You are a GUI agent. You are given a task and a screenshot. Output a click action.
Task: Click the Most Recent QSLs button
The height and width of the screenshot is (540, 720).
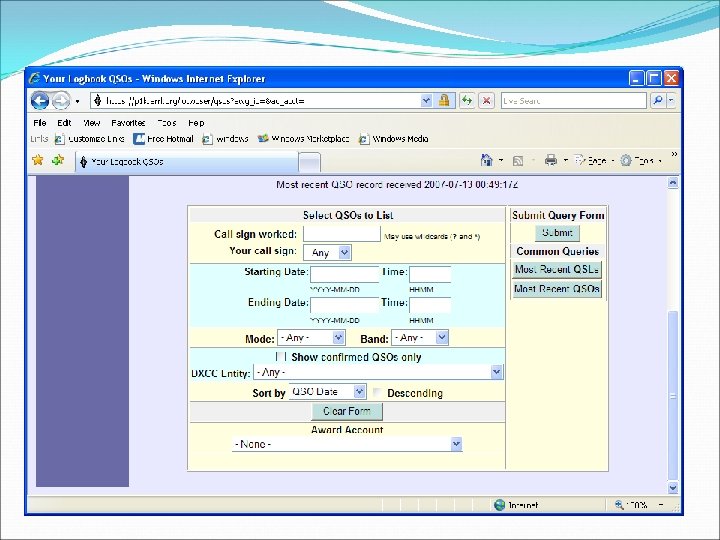[x=557, y=270]
